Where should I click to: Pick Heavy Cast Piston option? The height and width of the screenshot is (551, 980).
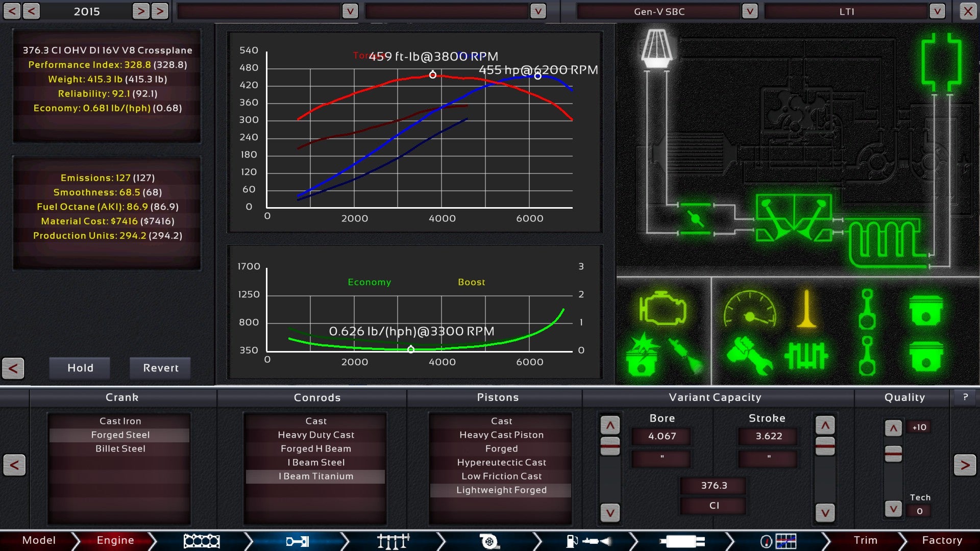point(501,435)
